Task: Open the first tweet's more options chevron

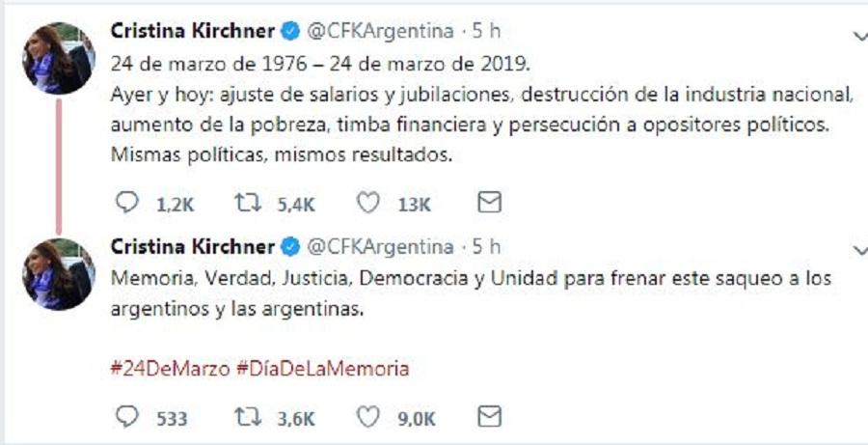Action: [x=860, y=36]
